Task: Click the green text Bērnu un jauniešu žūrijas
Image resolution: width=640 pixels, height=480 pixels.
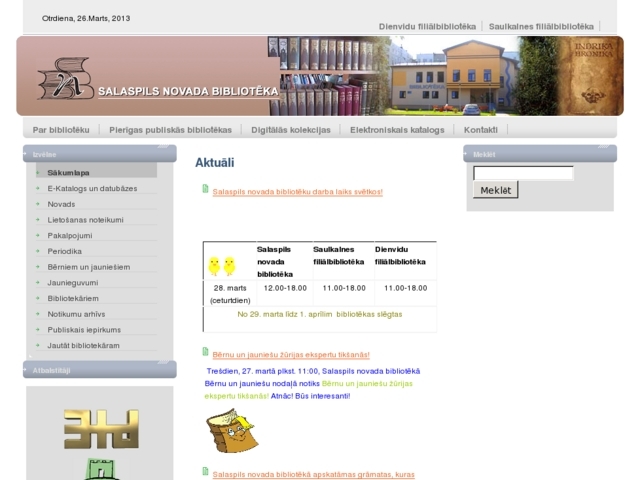Action: coord(367,384)
